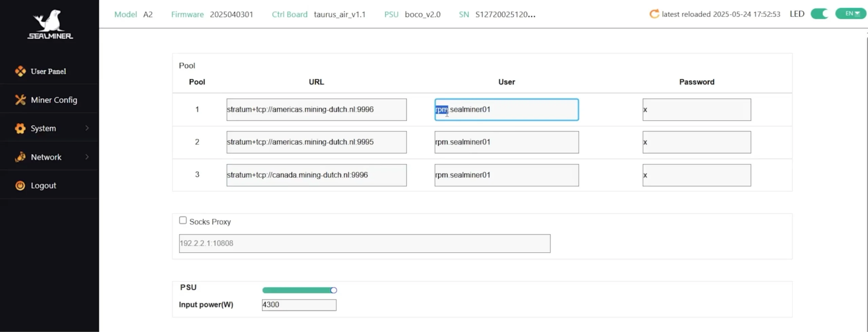Click the Logout power icon

coord(20,185)
